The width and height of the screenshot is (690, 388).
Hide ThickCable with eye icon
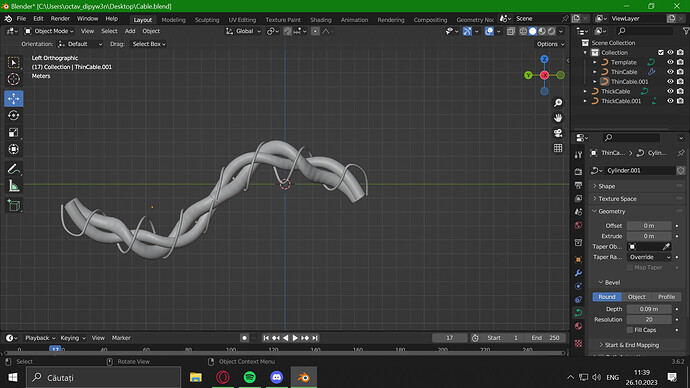point(670,91)
